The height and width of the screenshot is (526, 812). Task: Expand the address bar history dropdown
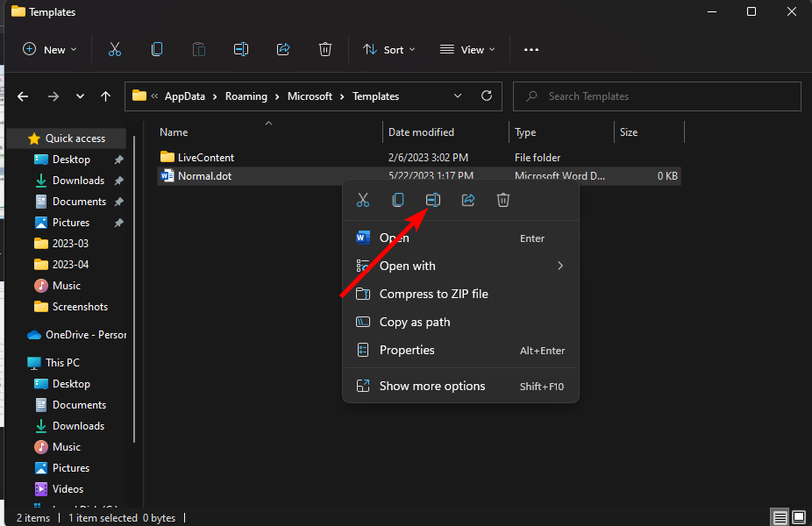click(457, 96)
